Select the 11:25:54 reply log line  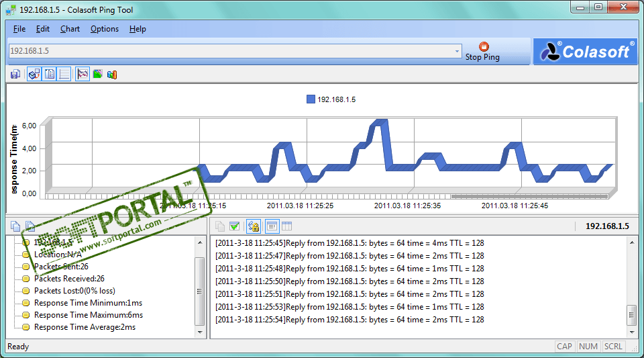click(350, 320)
